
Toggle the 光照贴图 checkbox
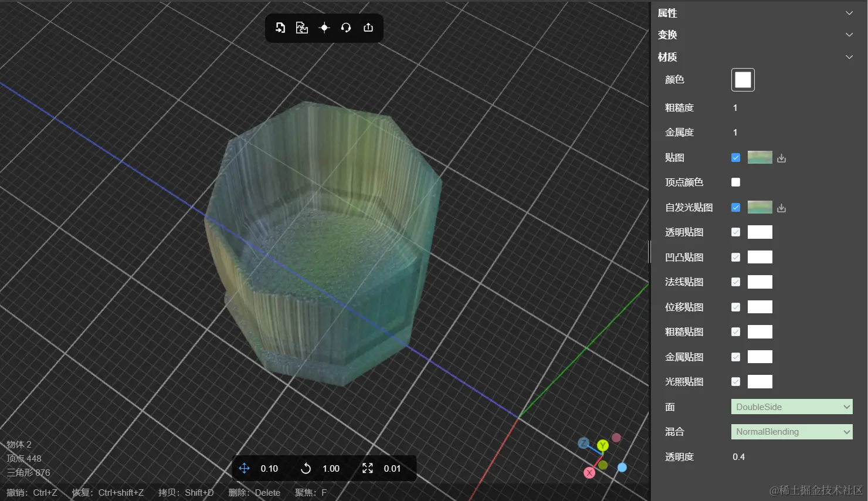(735, 382)
